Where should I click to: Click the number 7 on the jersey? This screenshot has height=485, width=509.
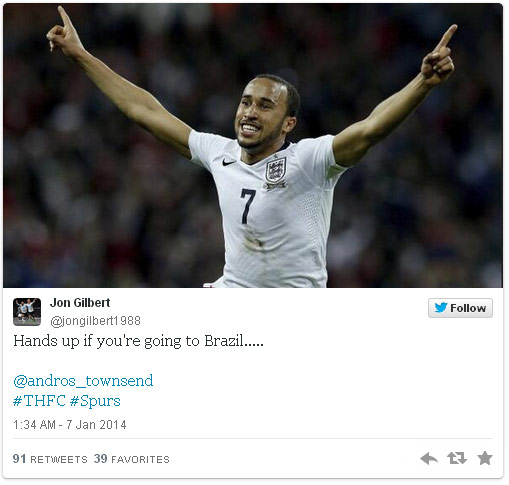(x=248, y=206)
